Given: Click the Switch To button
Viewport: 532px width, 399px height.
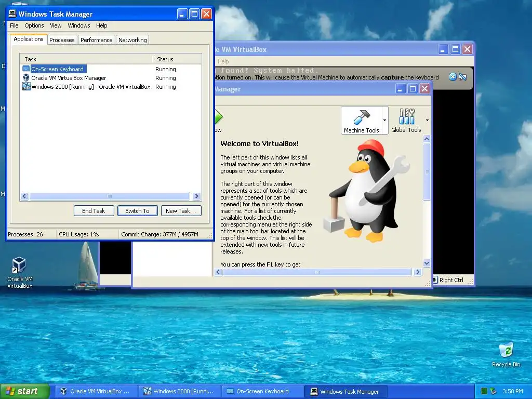Looking at the screenshot, I should pos(137,211).
